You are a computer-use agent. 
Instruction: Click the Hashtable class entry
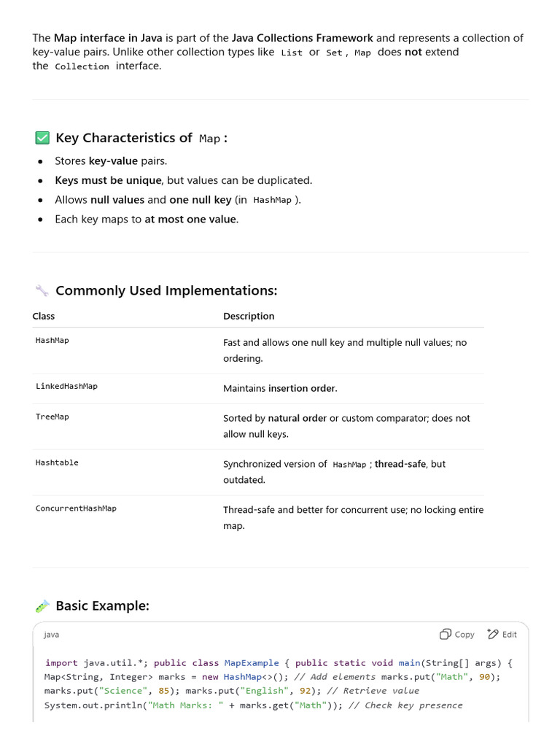pos(57,463)
